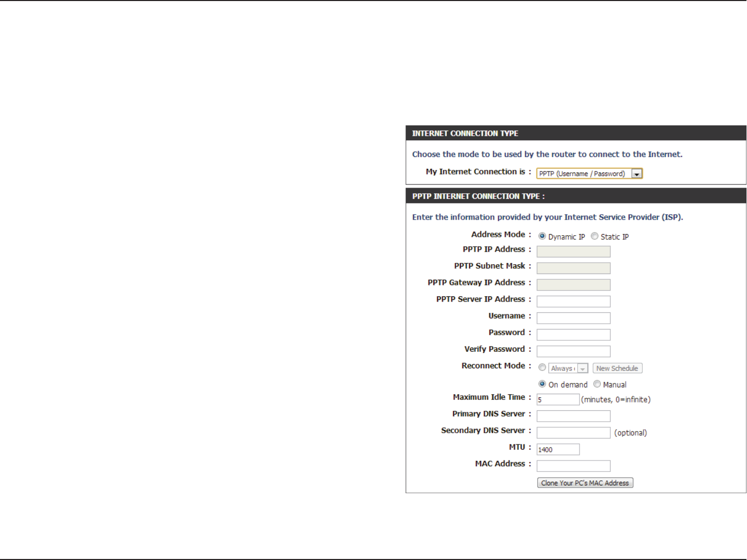Click the MTU value field

(558, 450)
